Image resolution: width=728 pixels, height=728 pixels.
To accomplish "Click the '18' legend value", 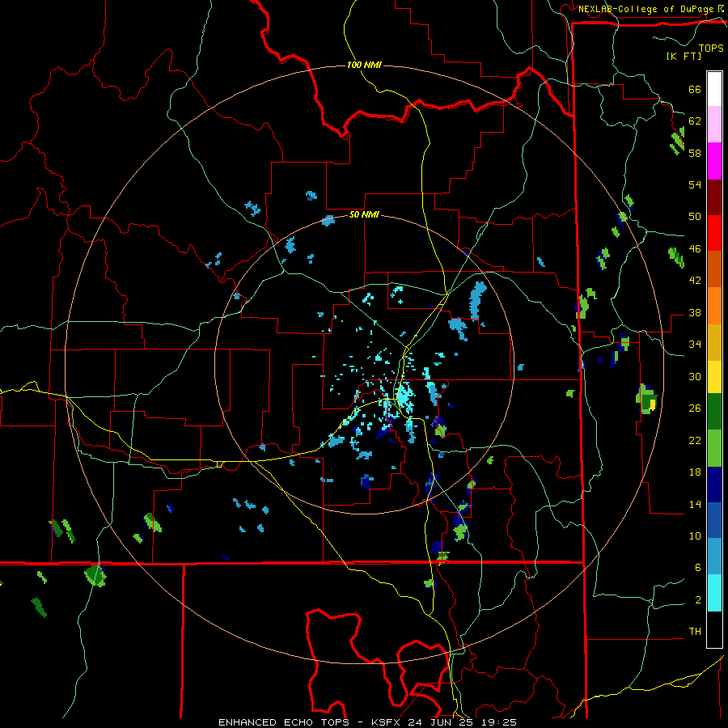I will click(695, 472).
